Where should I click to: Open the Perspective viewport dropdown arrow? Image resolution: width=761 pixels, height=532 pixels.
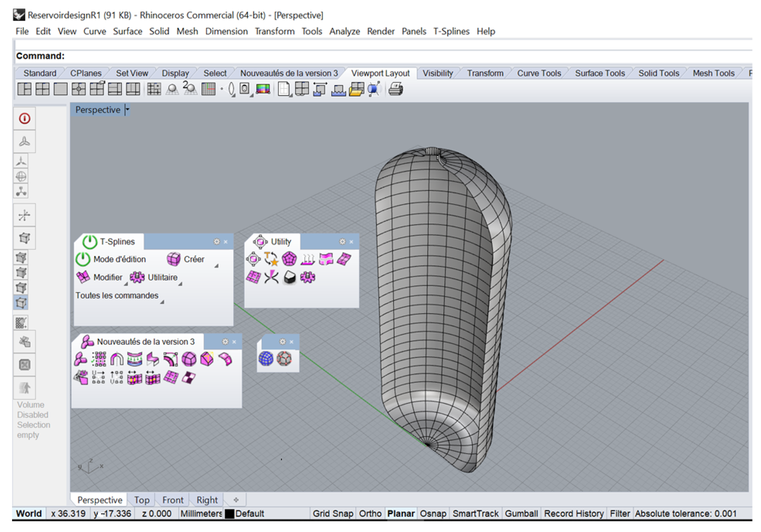click(x=127, y=109)
